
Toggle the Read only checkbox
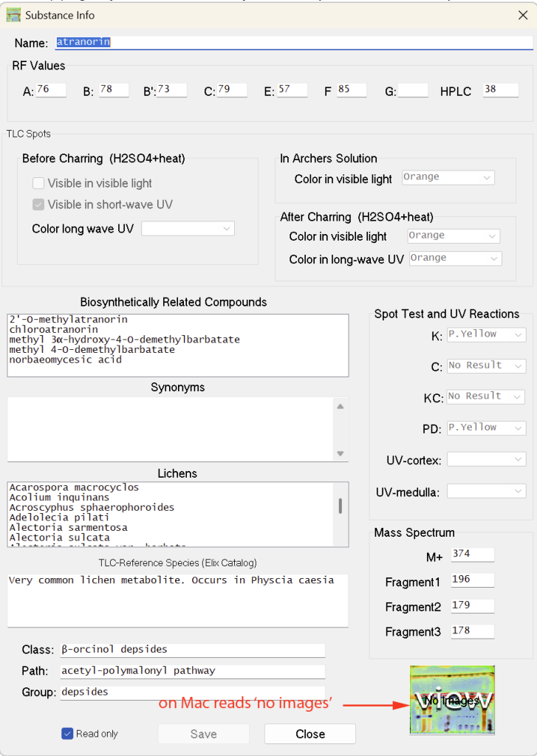point(67,734)
